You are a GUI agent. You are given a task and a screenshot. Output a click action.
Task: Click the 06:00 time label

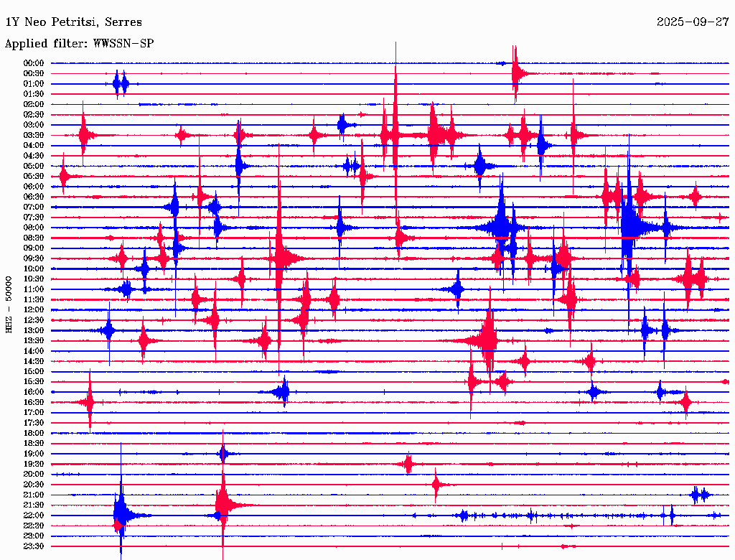[34, 187]
